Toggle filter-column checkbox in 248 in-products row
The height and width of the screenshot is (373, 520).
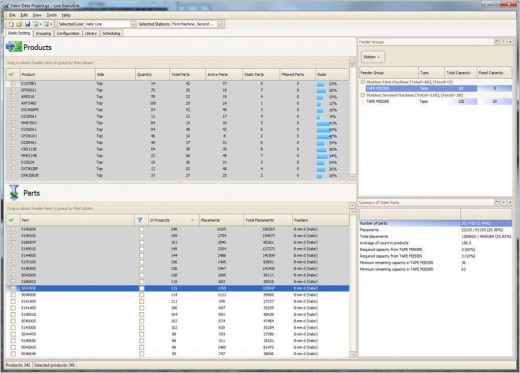pyautogui.click(x=142, y=229)
